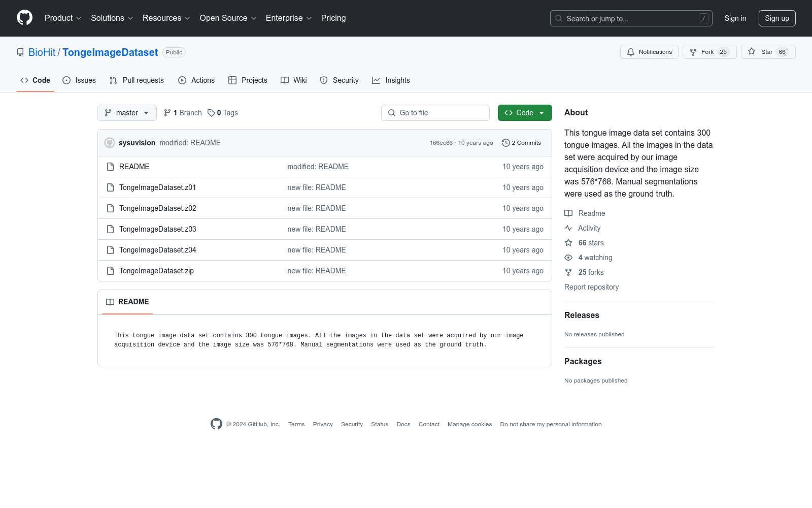Click the Fork 25 button
Image resolution: width=812 pixels, height=508 pixels.
tap(709, 52)
